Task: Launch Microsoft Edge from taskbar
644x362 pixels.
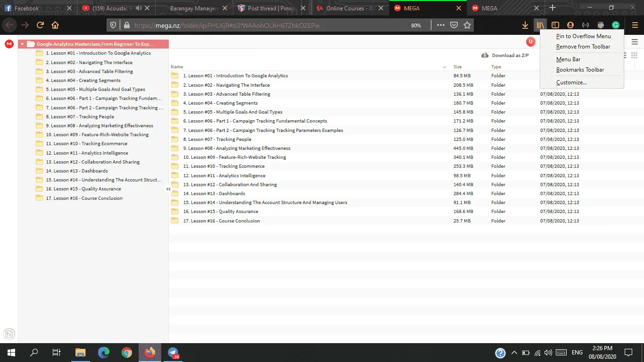Action: tap(104, 353)
